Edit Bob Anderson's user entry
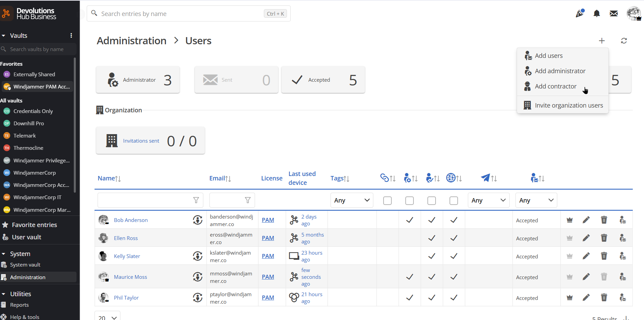644x320 pixels. [x=586, y=220]
